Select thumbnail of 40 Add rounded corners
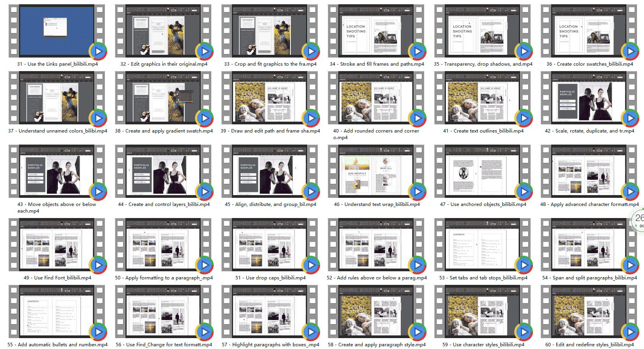Image resolution: width=644 pixels, height=349 pixels. pyautogui.click(x=376, y=98)
